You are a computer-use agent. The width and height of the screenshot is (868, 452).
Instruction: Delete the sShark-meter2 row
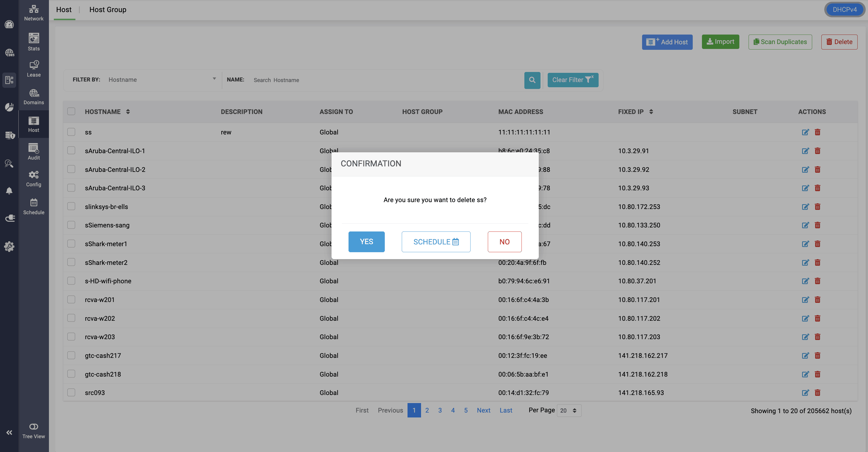click(817, 263)
